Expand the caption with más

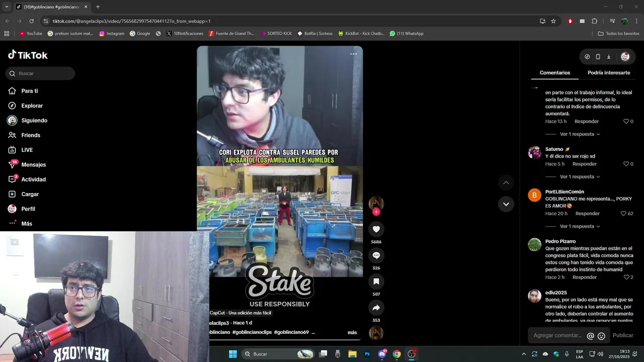352,332
